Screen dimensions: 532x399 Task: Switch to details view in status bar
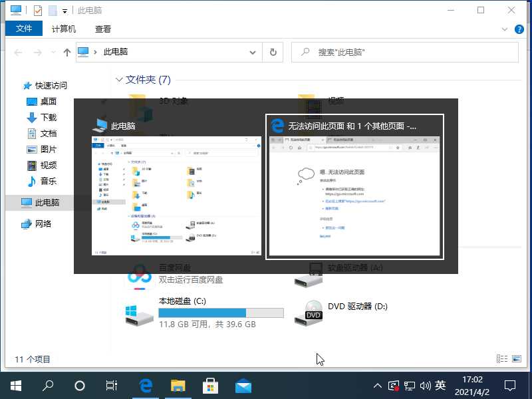pyautogui.click(x=502, y=359)
